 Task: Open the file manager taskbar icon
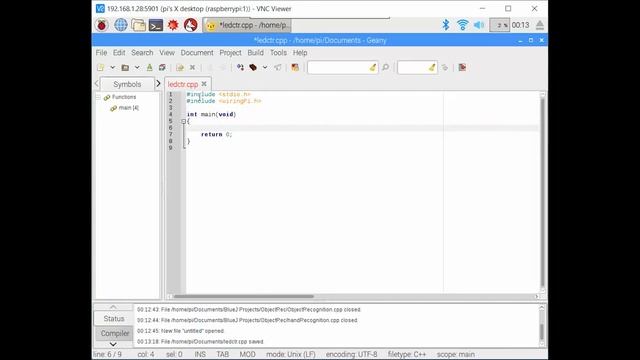pos(138,25)
